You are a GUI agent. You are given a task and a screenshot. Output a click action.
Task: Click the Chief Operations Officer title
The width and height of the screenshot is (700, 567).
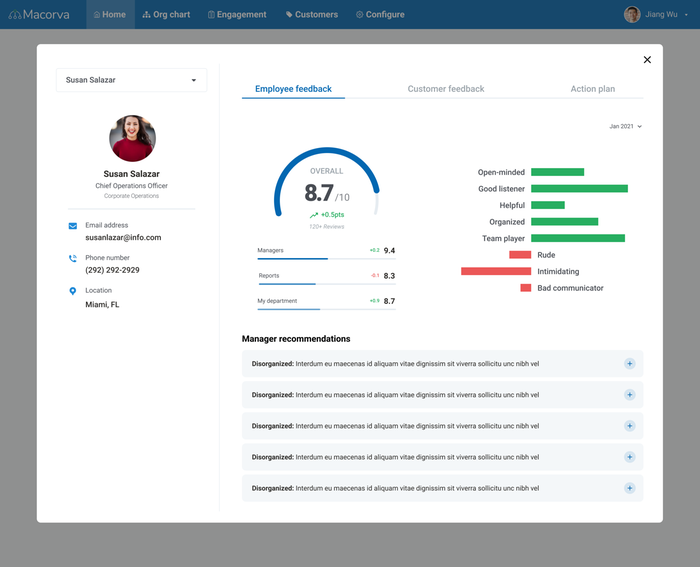point(132,186)
